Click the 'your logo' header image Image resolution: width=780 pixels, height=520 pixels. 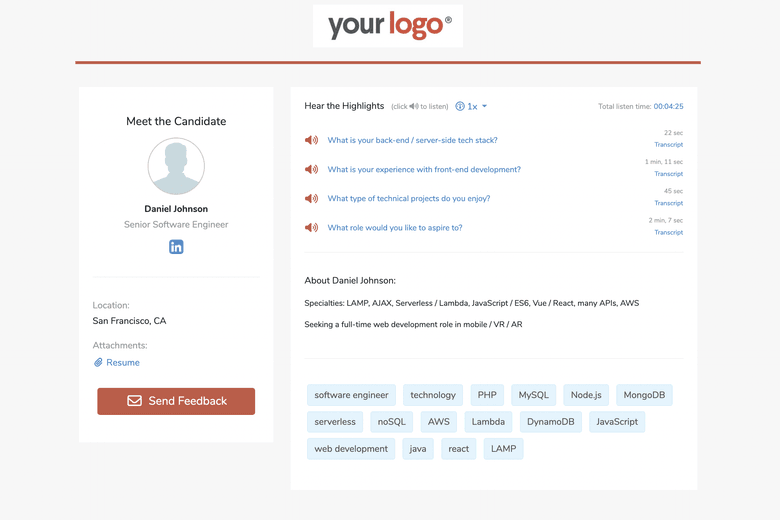(x=388, y=26)
